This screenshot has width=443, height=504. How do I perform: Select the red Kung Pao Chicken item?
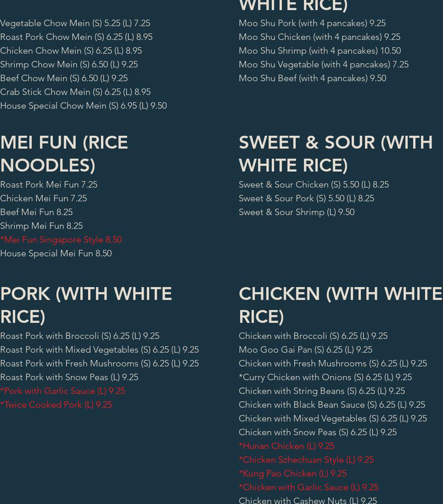292,474
